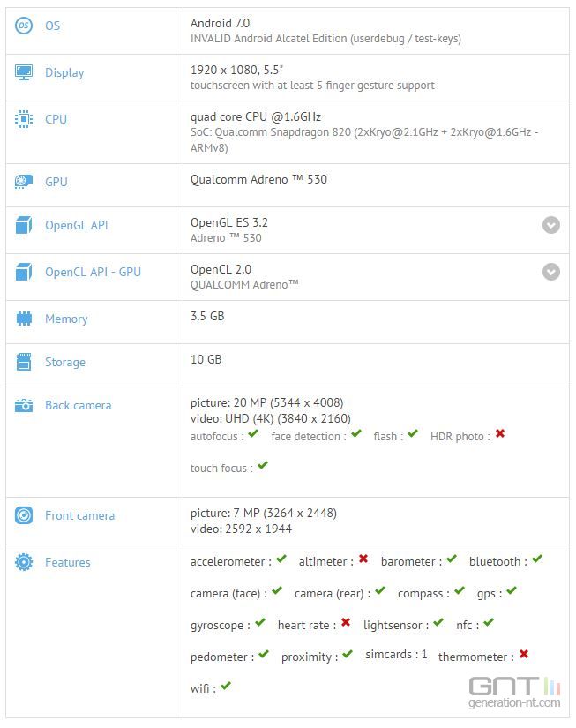Click the red cross beside HDR photo
Image resolution: width=576 pixels, height=728 pixels.
pyautogui.click(x=500, y=433)
